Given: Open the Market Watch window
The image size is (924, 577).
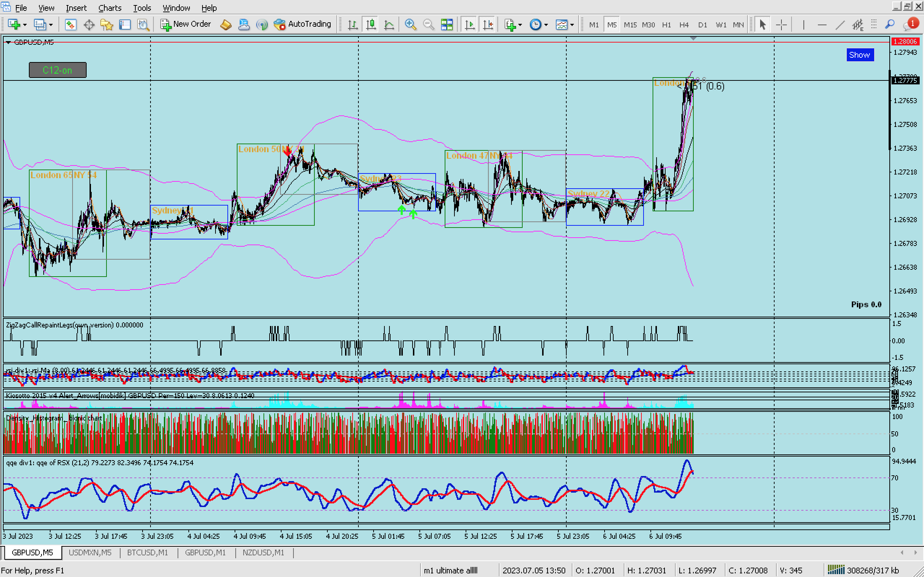Looking at the screenshot, I should coord(70,25).
